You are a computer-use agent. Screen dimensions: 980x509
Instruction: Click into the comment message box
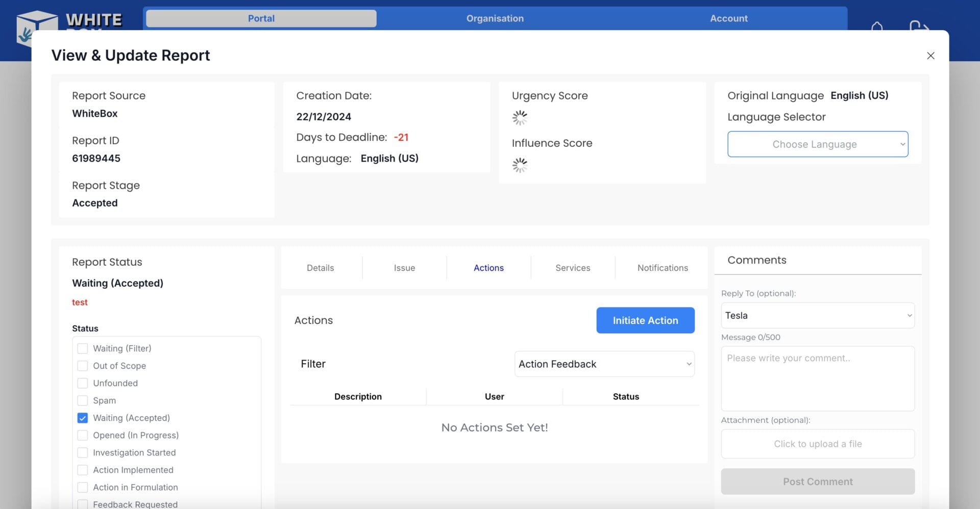click(x=818, y=378)
